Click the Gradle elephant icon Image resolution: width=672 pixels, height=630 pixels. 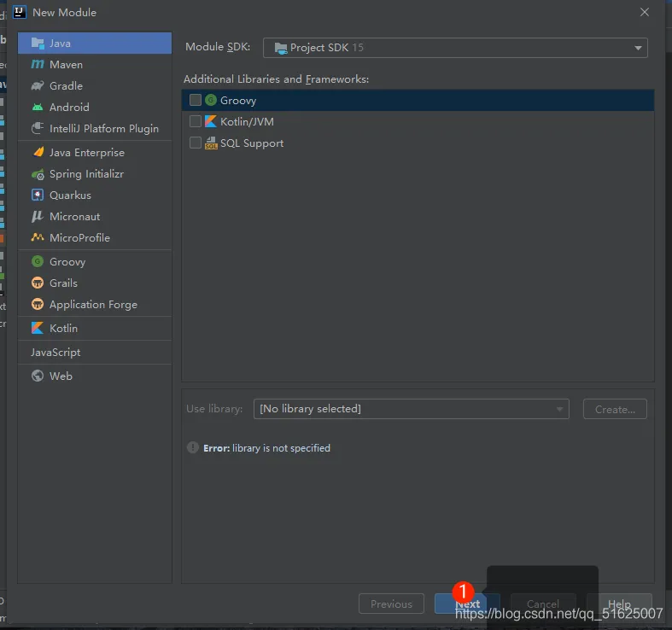(x=38, y=85)
